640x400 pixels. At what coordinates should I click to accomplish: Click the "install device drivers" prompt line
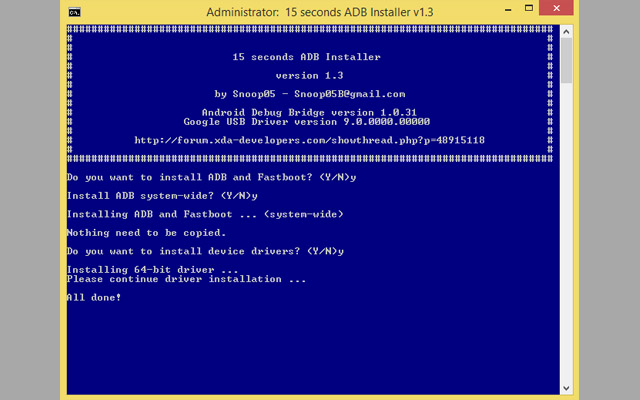(205, 251)
